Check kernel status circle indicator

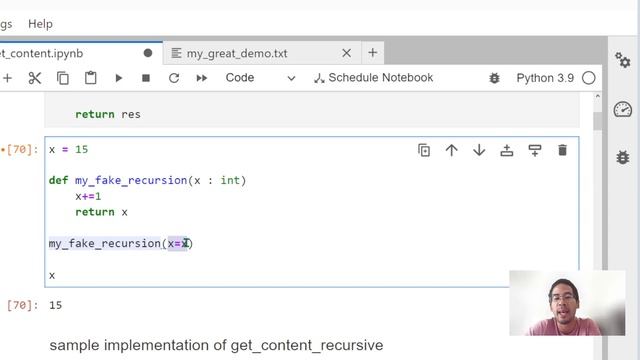(589, 78)
